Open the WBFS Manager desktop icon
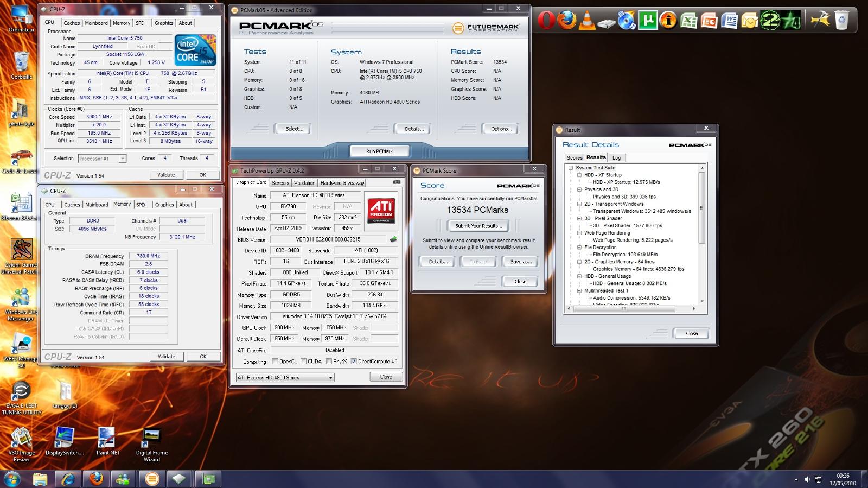Viewport: 868px width, 488px height. [21, 352]
